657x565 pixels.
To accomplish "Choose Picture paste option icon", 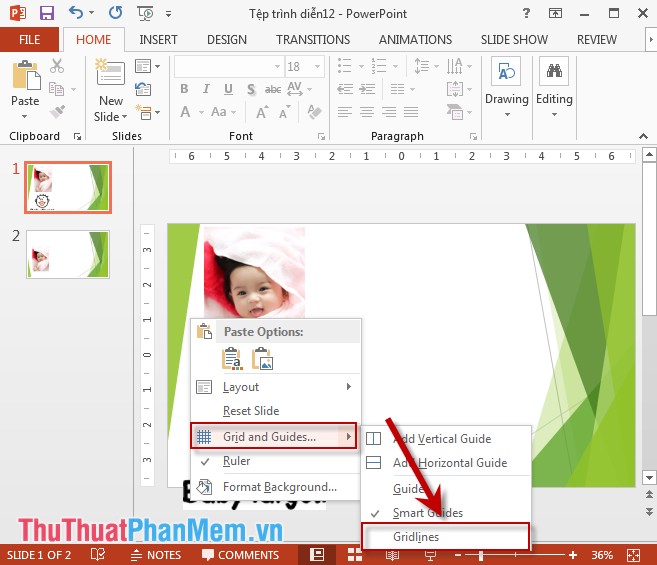I will coord(262,359).
